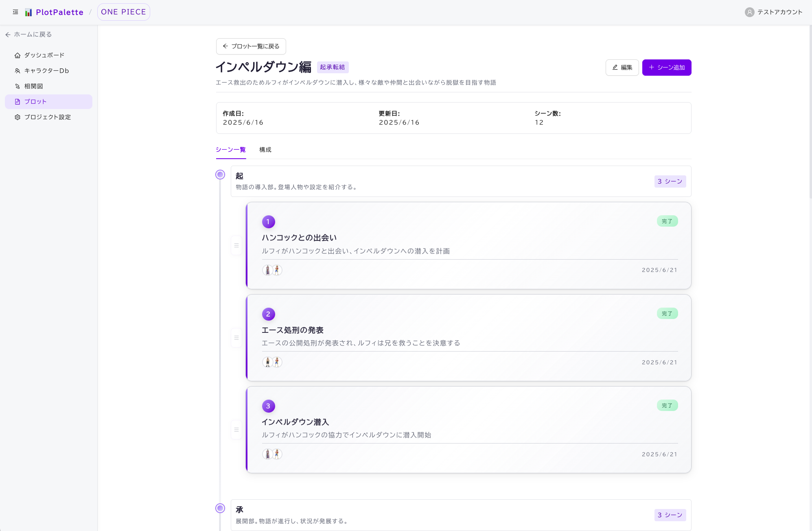Click first character avatar in エース処刑の発表
The height and width of the screenshot is (531, 812).
tap(267, 362)
